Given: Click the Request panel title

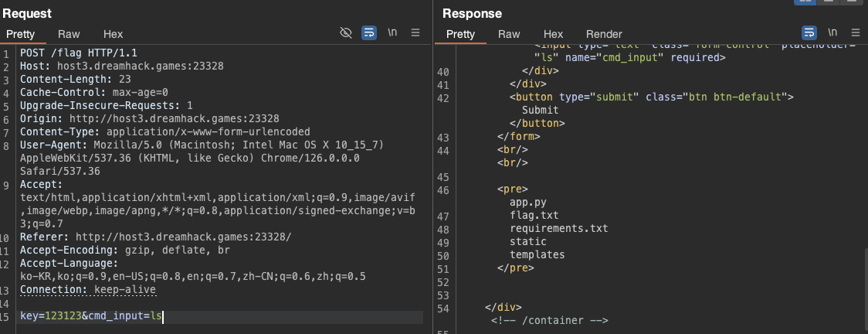Looking at the screenshot, I should pos(27,13).
